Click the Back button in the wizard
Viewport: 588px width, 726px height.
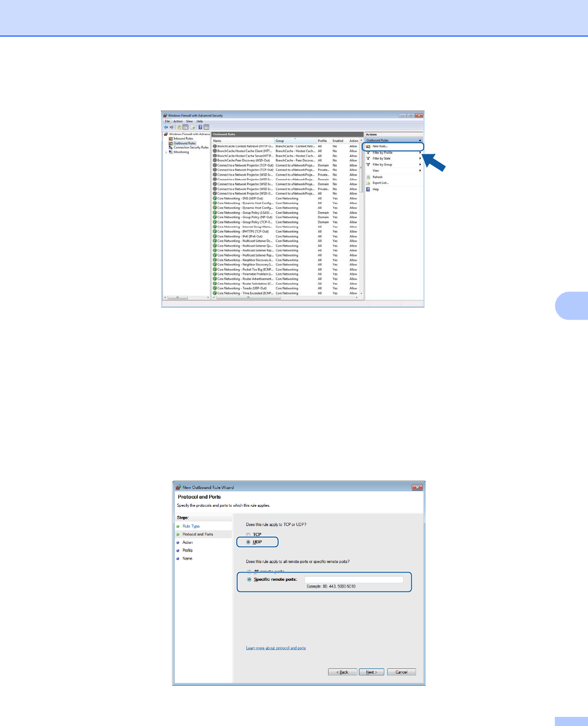click(x=343, y=672)
